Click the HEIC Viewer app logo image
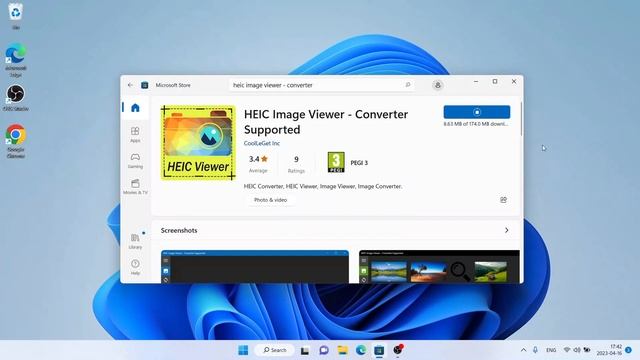Viewport: 640px width, 360px height. (x=198, y=143)
